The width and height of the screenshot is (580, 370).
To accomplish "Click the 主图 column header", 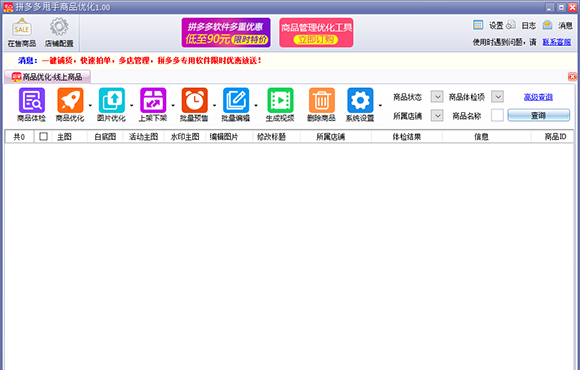I will click(70, 137).
